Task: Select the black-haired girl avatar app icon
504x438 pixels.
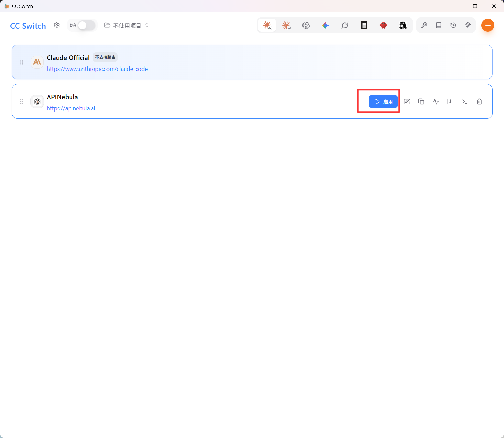Action: pyautogui.click(x=403, y=25)
